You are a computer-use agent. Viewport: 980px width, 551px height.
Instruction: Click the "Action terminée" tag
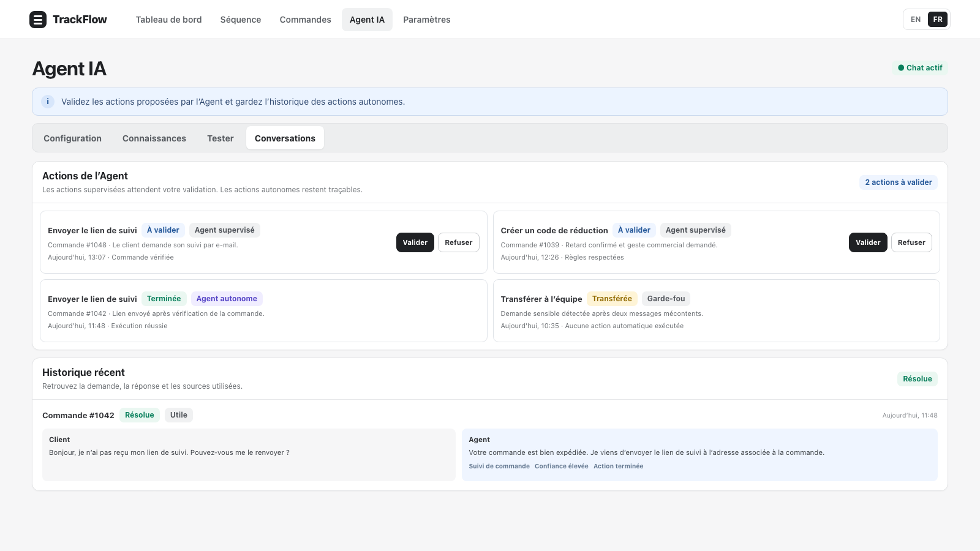tap(619, 467)
